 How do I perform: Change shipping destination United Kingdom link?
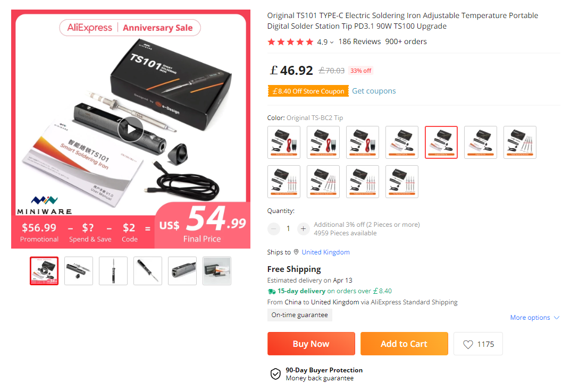pos(325,252)
